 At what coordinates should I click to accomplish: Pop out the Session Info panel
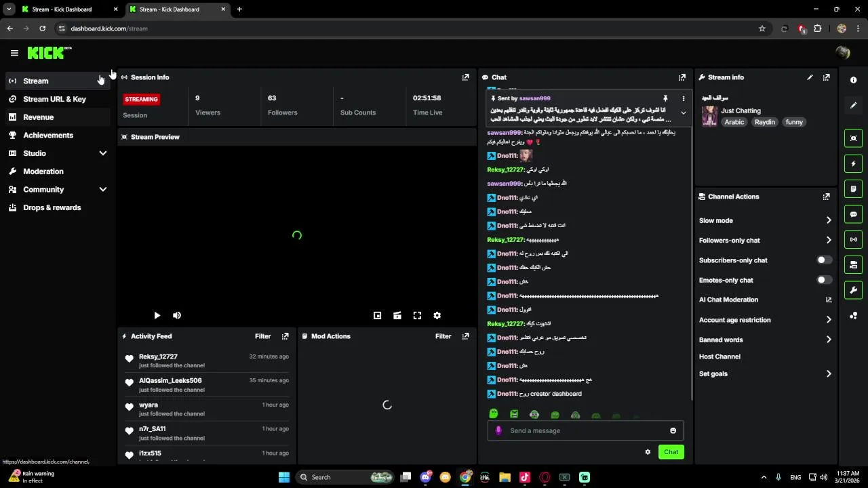(x=465, y=77)
